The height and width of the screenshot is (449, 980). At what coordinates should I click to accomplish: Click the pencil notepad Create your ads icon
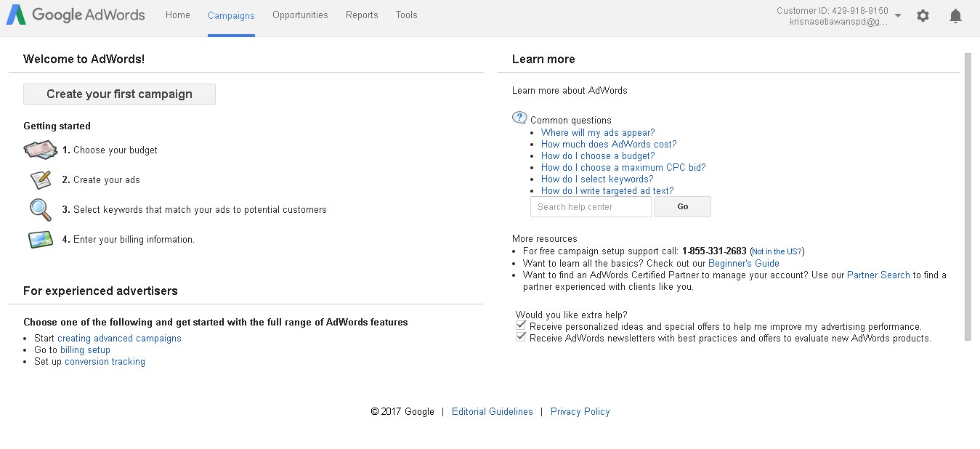[x=41, y=179]
